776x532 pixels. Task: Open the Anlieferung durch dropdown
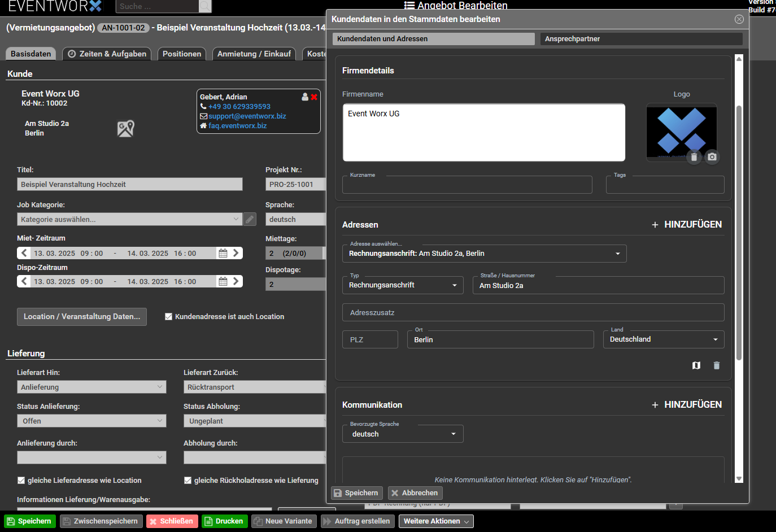91,457
